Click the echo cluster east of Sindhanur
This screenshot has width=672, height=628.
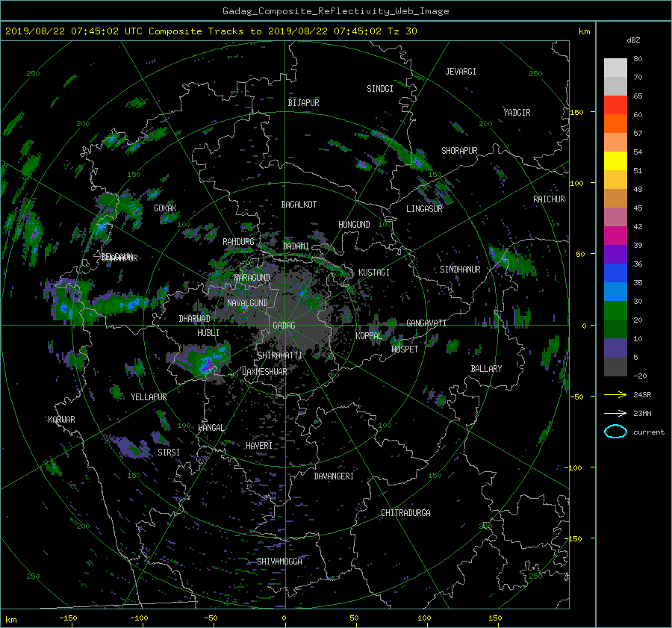[511, 261]
